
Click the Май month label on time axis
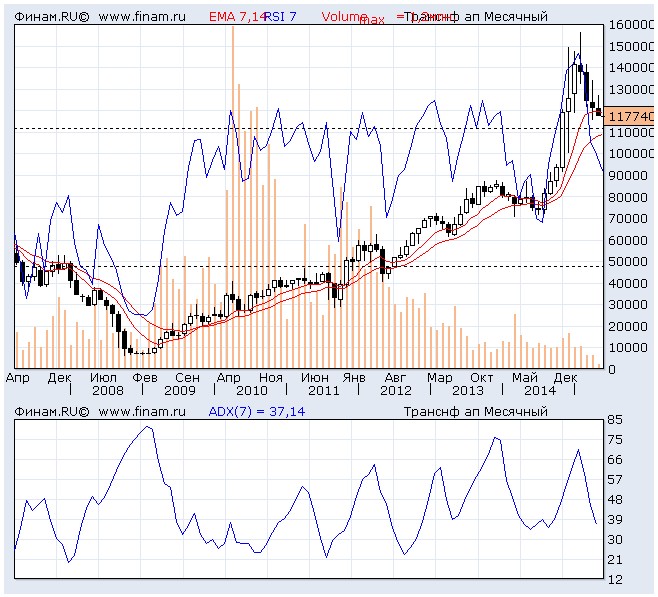[x=525, y=378]
